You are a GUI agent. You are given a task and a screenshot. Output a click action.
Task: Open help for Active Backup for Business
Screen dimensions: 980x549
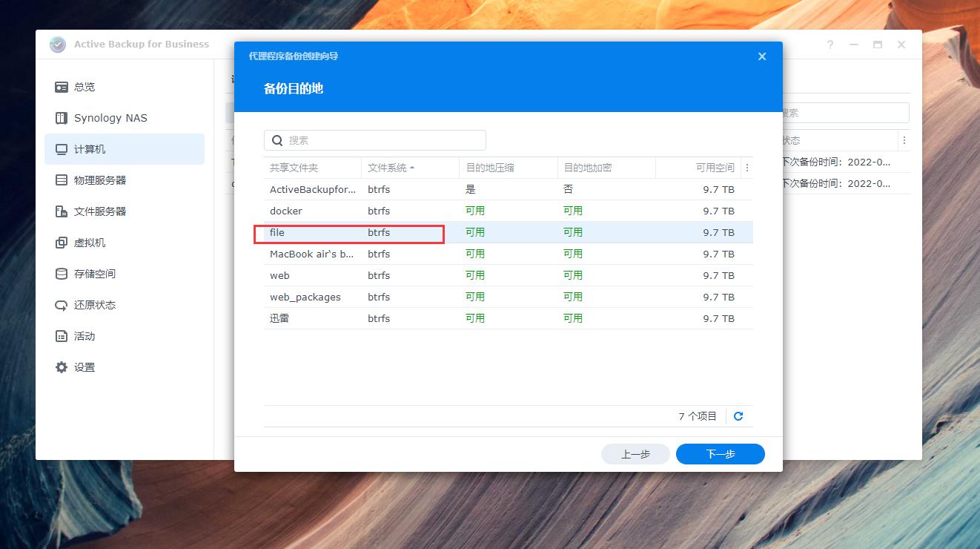click(830, 45)
